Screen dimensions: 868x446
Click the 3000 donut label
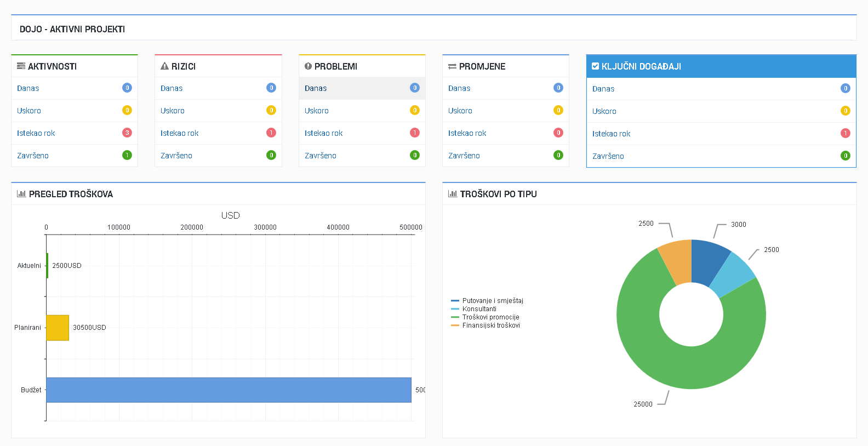pos(739,225)
